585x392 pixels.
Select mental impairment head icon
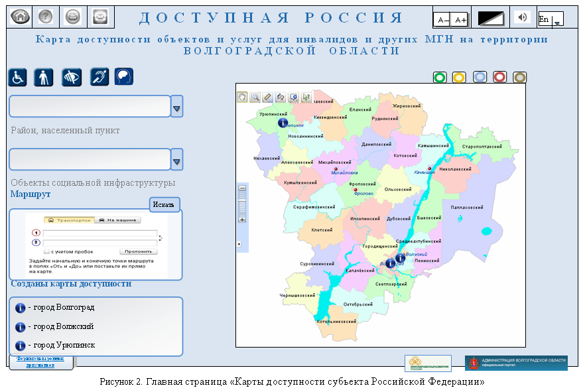(124, 76)
